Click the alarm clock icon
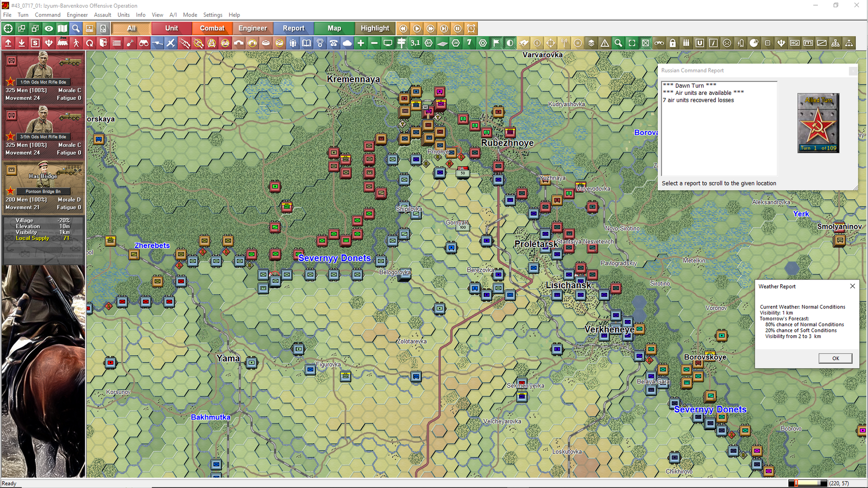 coord(471,29)
